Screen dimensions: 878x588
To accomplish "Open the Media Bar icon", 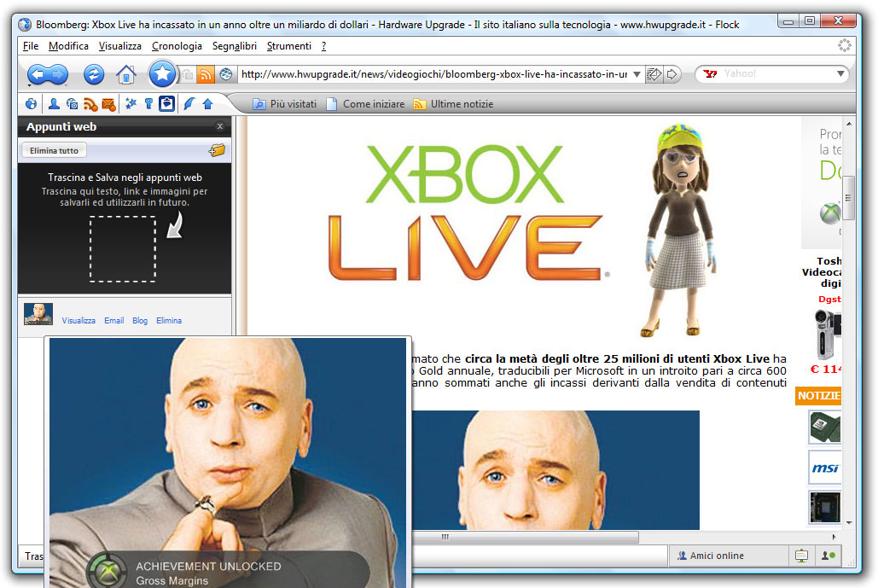I will 72,103.
